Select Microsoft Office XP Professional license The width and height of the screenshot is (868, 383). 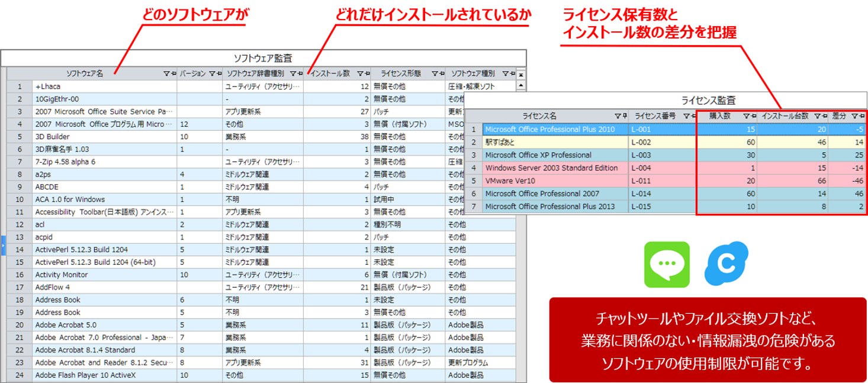coord(538,155)
